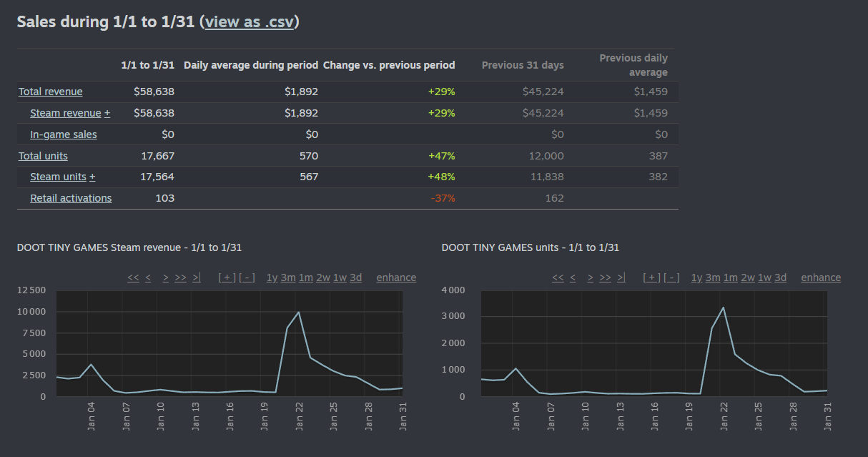868x457 pixels.
Task: Zoom in units chart with [+]
Action: point(651,278)
